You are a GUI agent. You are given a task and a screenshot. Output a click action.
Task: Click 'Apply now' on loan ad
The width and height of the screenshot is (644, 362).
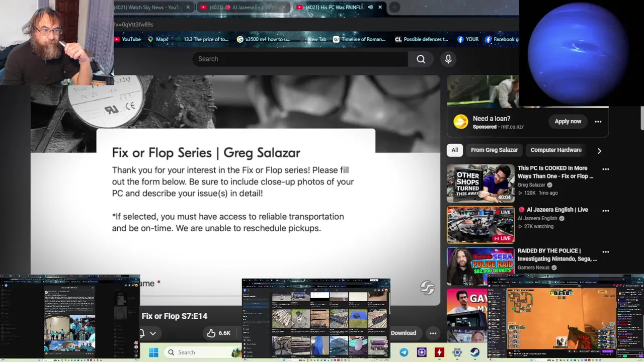[568, 121]
